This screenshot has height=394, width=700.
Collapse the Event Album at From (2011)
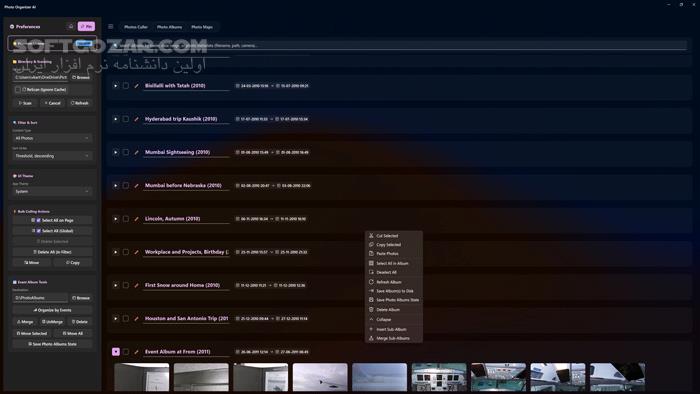tap(116, 352)
